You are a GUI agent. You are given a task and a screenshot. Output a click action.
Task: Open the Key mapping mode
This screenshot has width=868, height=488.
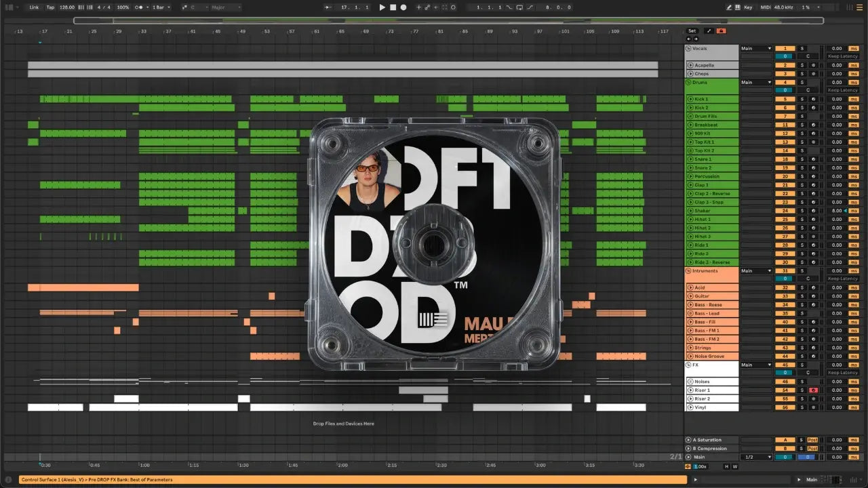click(748, 7)
